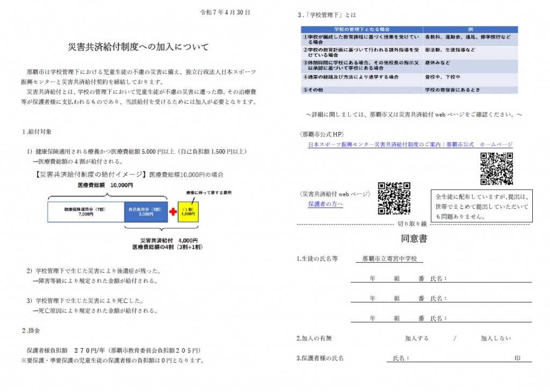Open the 保護者の方へ link
This screenshot has height=392, width=550.
pyautogui.click(x=325, y=204)
